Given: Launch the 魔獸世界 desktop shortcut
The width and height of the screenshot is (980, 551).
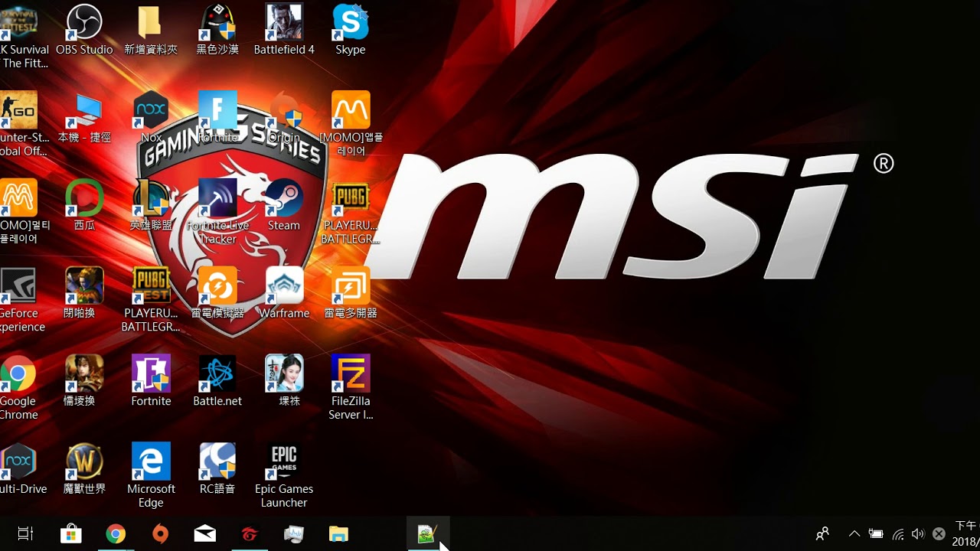Looking at the screenshot, I should (84, 469).
